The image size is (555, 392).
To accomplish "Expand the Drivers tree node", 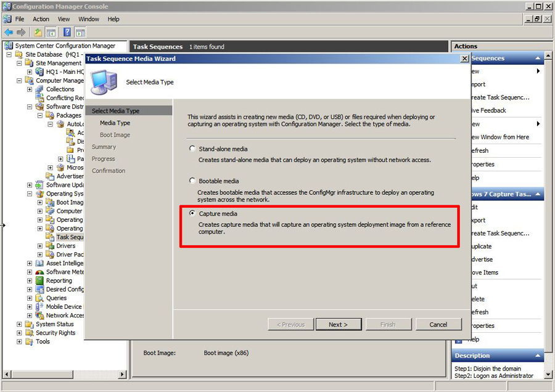I will (x=40, y=245).
